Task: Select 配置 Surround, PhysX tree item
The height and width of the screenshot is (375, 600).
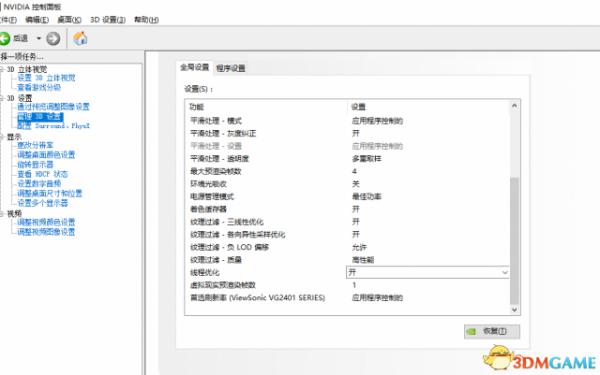Action: tap(53, 126)
